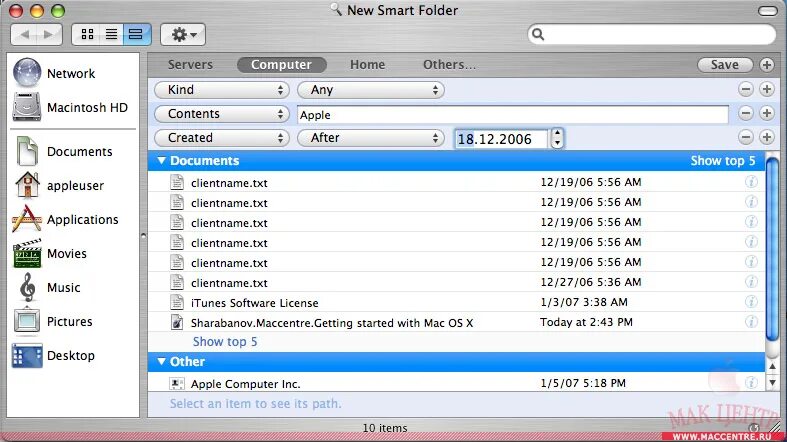Switch to column view

(x=136, y=35)
